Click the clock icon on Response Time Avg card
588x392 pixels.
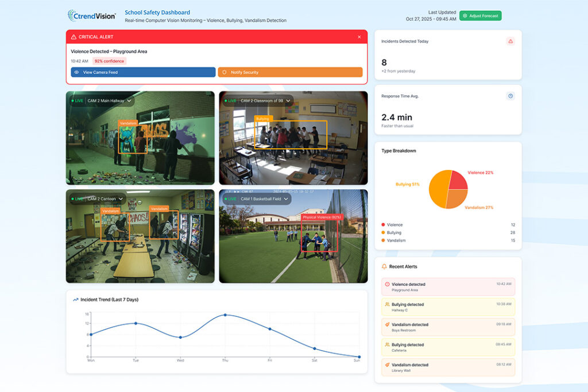[x=510, y=96]
